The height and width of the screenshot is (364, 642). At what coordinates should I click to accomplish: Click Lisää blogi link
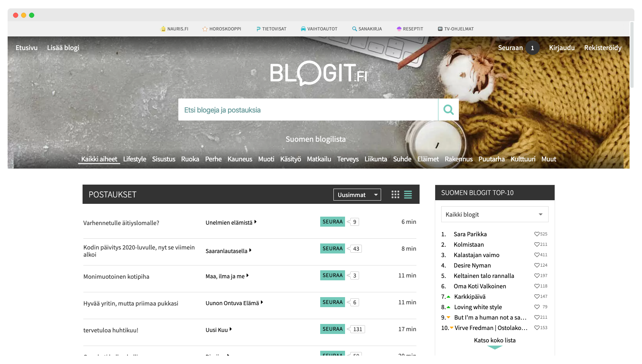63,48
